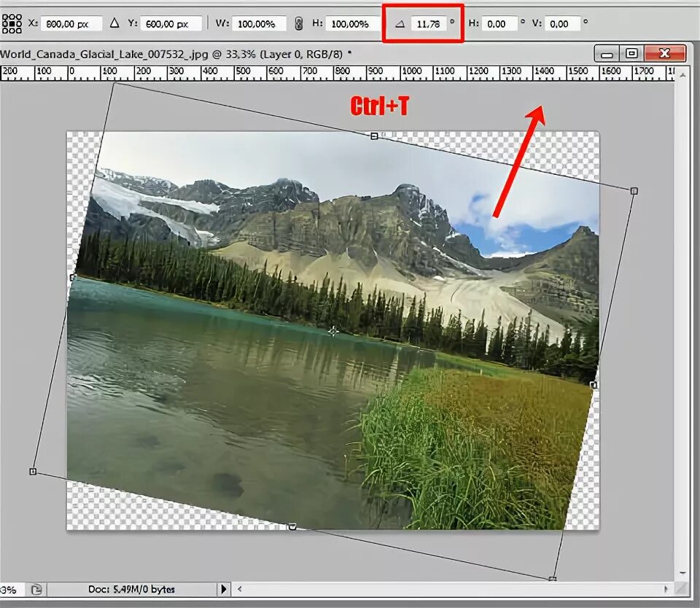Image resolution: width=700 pixels, height=608 pixels.
Task: Click the horizontal ruler at the 1000 mark
Action: pyautogui.click(x=411, y=71)
